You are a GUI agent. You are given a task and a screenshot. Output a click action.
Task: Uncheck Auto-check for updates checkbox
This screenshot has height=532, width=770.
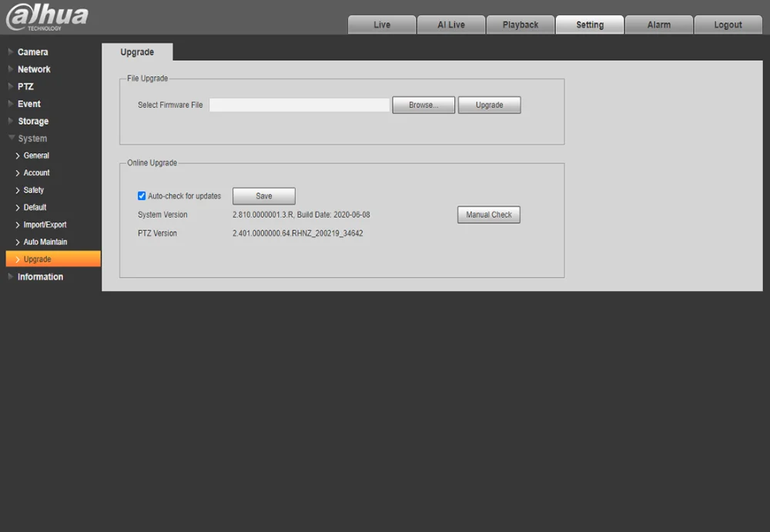pyautogui.click(x=142, y=196)
